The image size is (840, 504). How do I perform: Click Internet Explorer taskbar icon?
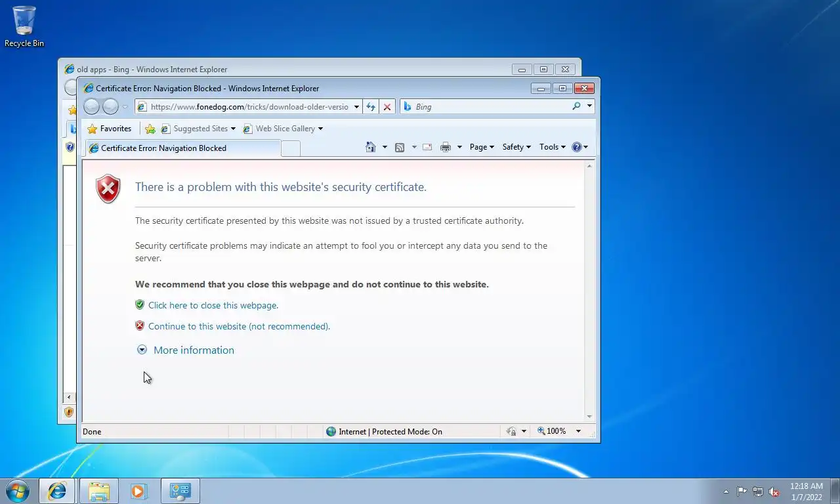tap(57, 491)
